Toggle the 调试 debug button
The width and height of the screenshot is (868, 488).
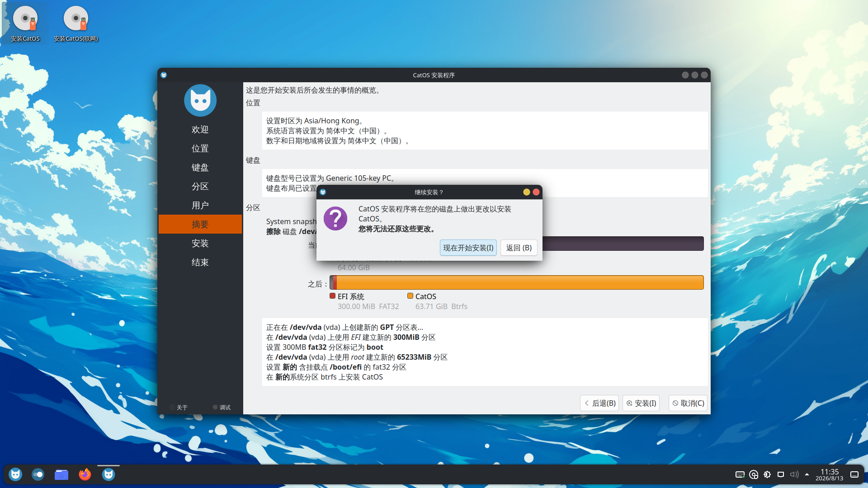[222, 407]
